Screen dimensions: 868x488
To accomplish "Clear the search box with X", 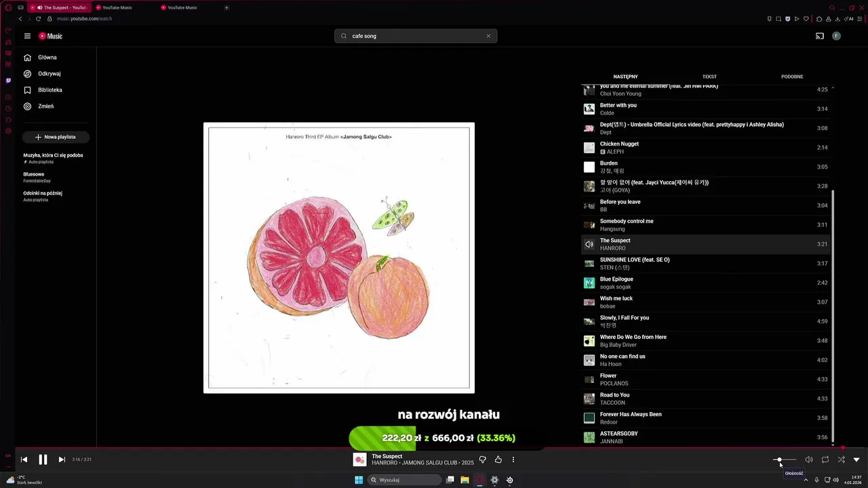I will tap(488, 36).
